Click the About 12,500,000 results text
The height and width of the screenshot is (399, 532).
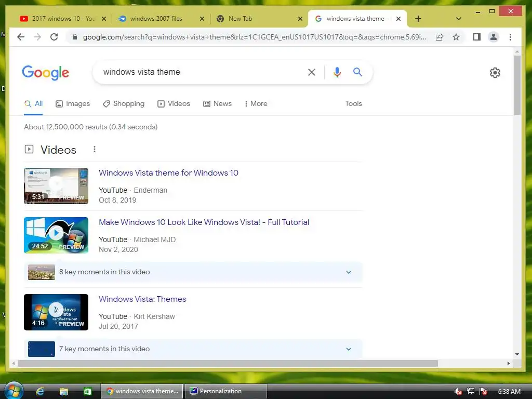pyautogui.click(x=90, y=127)
